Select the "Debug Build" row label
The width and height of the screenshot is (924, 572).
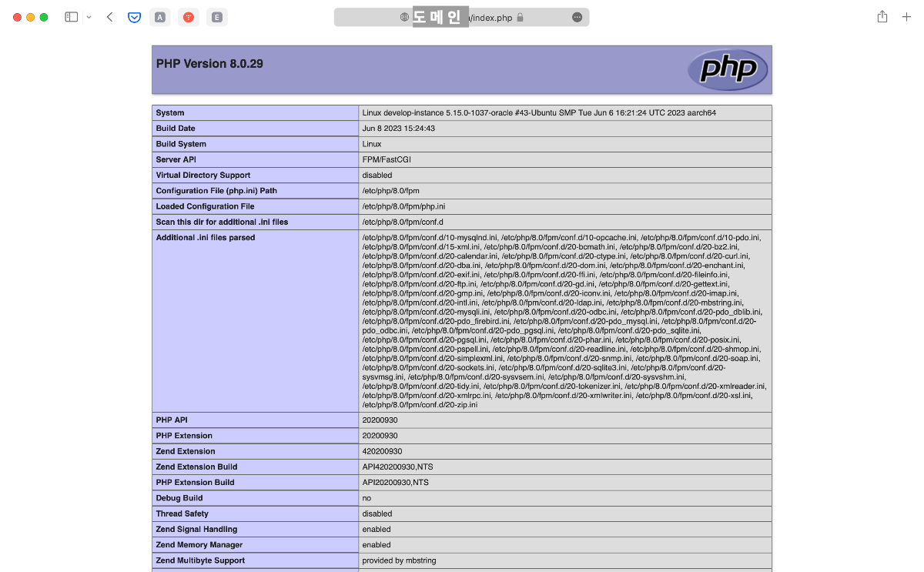[179, 498]
